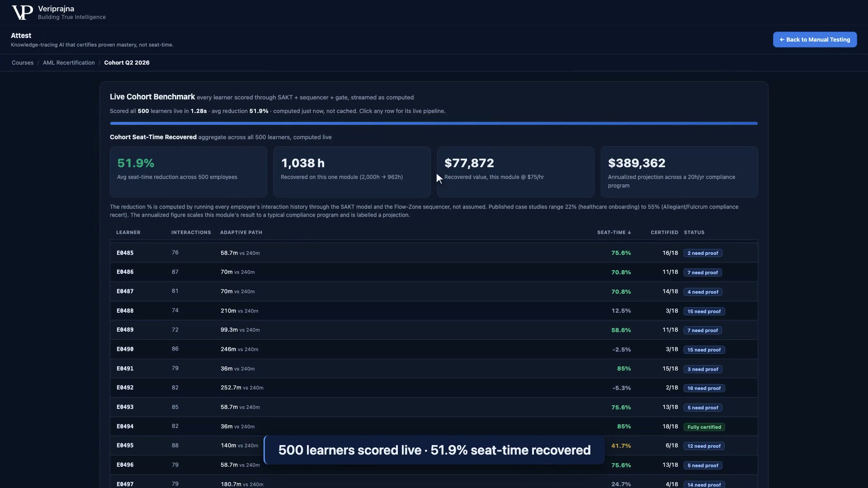
Task: Select learner row E0489
Action: [434, 330]
